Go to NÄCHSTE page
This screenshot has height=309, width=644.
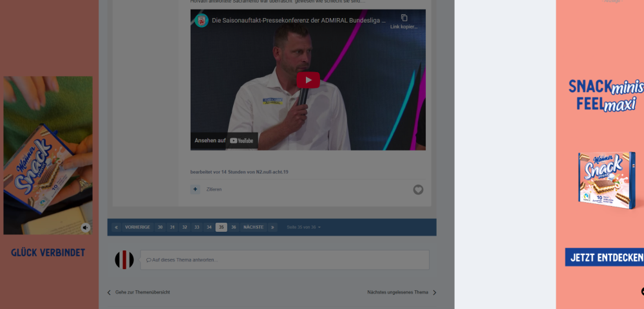253,227
